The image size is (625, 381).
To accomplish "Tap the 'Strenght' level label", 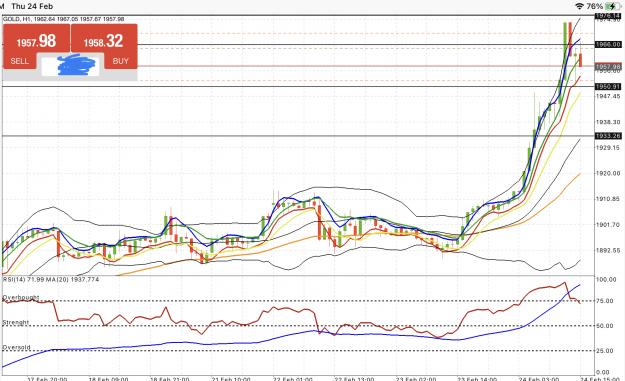I will 16,322.
